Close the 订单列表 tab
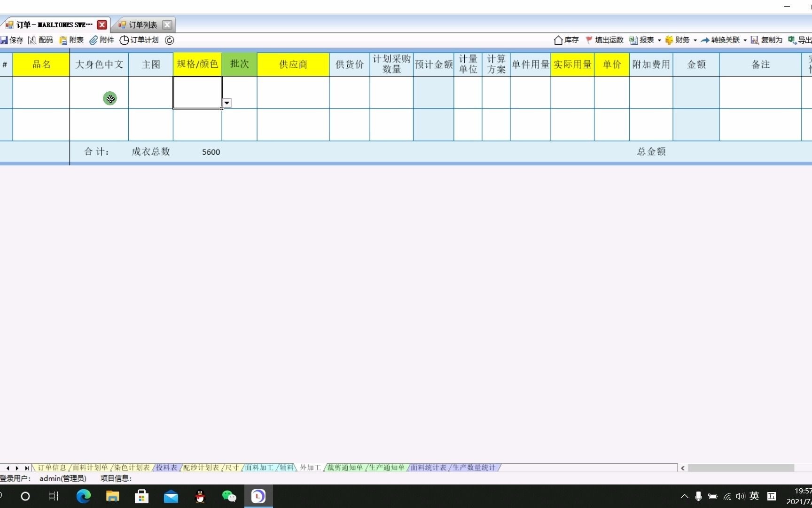The width and height of the screenshot is (812, 508). click(167, 24)
